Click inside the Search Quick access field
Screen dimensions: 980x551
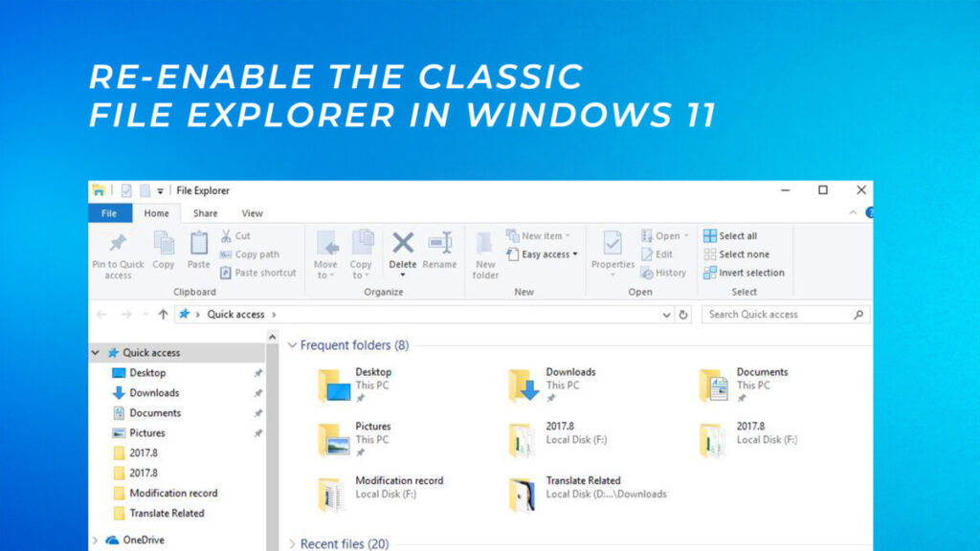click(x=775, y=314)
